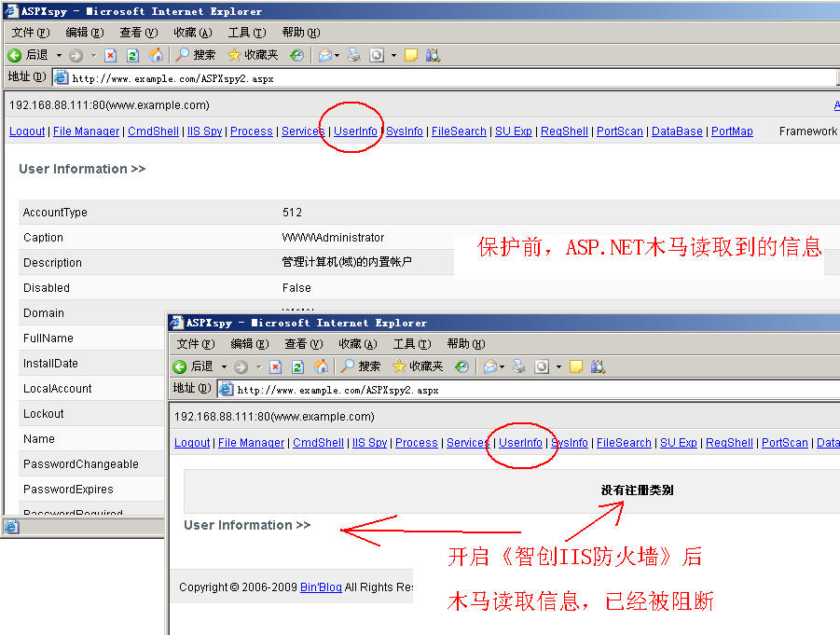Click Edit page icon in back IE window
Image resolution: width=840 pixels, height=635 pixels.
(x=377, y=55)
